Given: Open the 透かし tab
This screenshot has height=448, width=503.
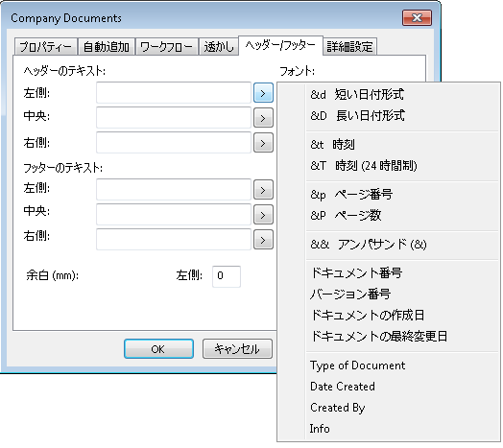Looking at the screenshot, I should tap(219, 47).
